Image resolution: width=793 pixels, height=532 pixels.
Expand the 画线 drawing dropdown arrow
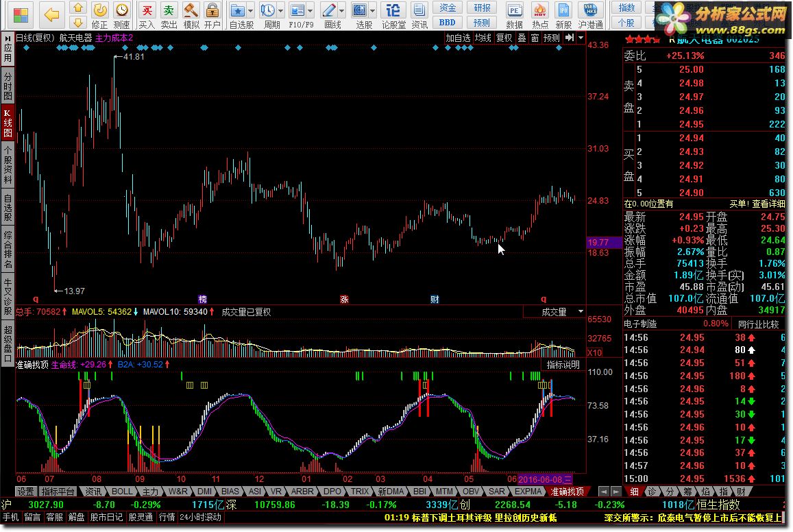[342, 10]
